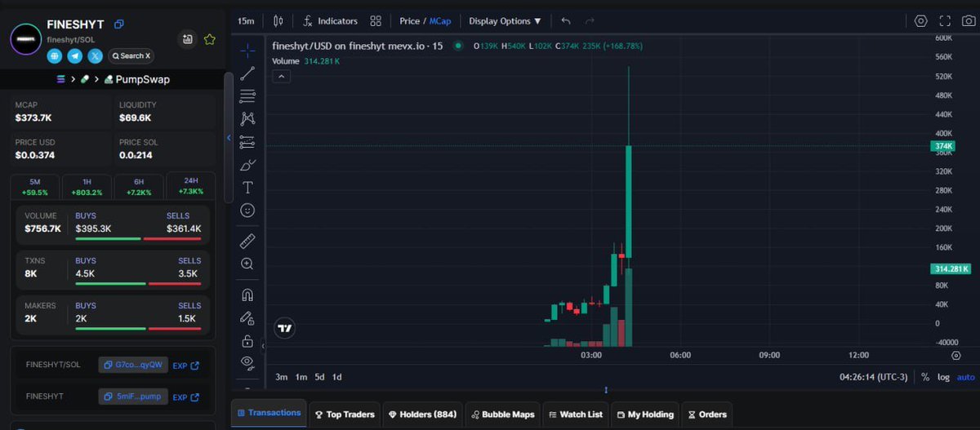Hide all drawings with eye icon
The width and height of the screenshot is (980, 430).
(x=247, y=361)
